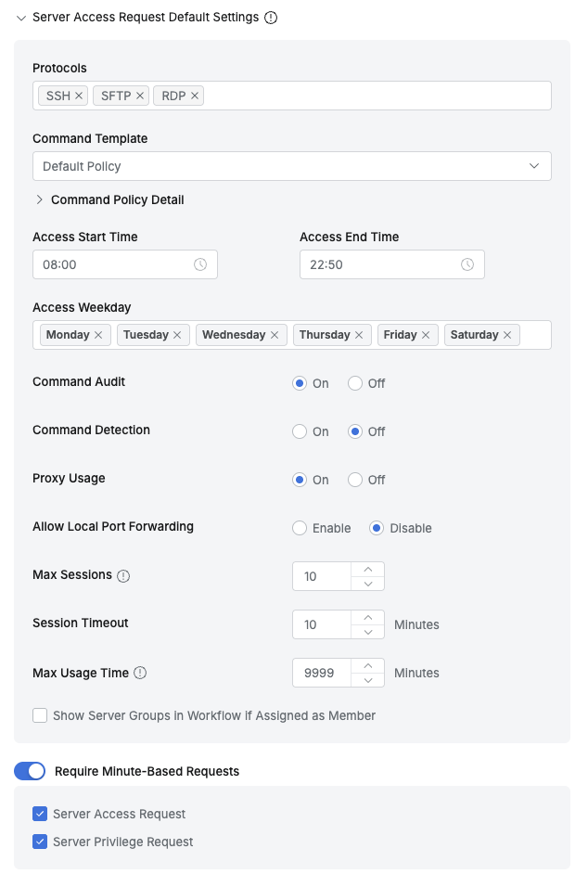This screenshot has height=887, width=588.
Task: Click the info icon beside Max Usage Time
Action: tap(140, 673)
